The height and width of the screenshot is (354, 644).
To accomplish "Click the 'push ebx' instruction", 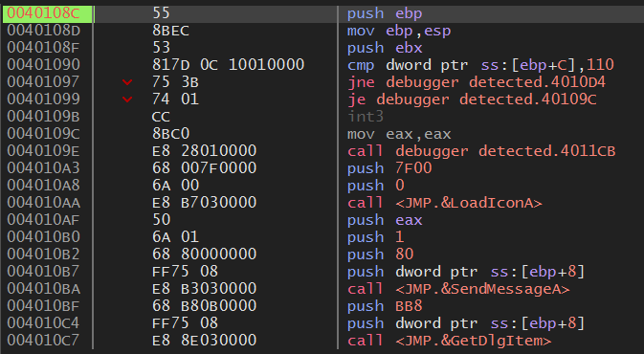I will tap(385, 48).
